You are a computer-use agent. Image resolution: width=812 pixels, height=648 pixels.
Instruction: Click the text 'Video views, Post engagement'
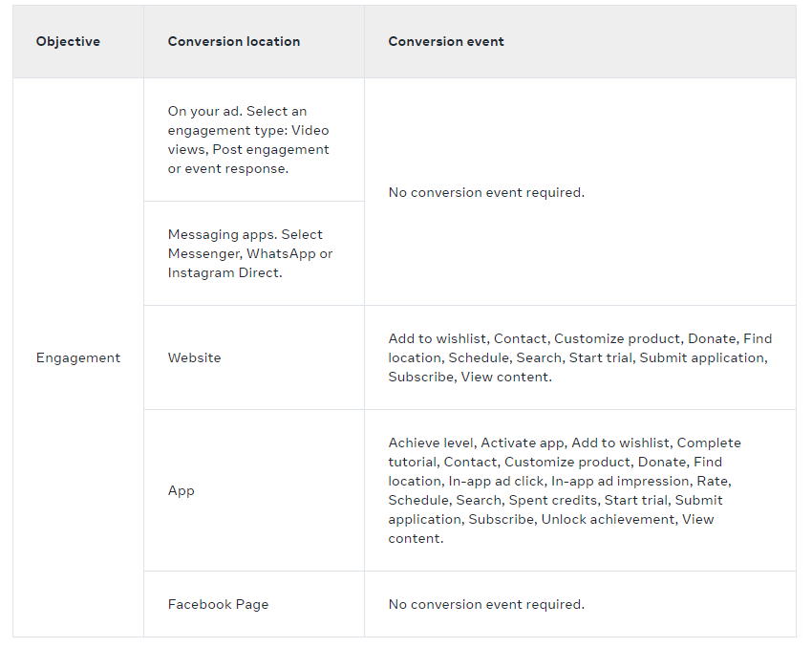(x=248, y=140)
